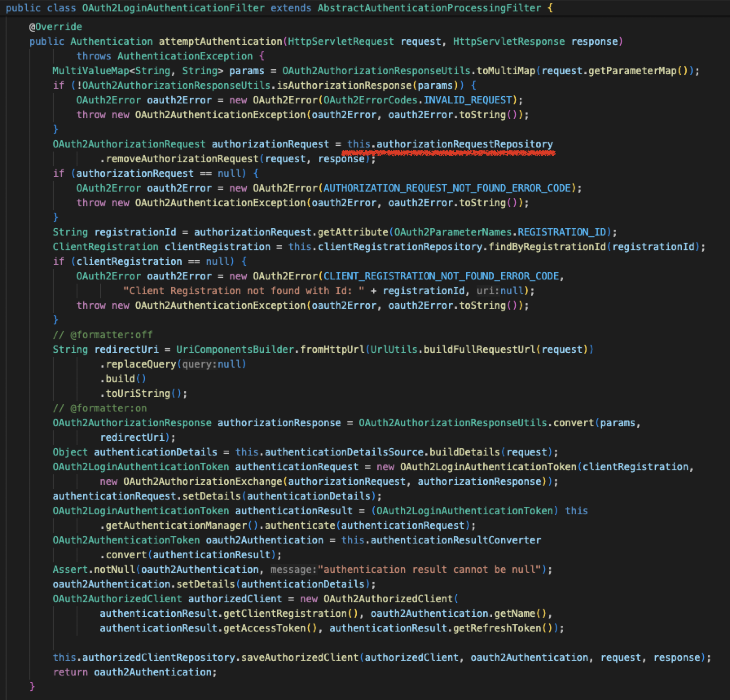Click the Assert class reference
Viewport: 730px width, 700px height.
pos(70,570)
